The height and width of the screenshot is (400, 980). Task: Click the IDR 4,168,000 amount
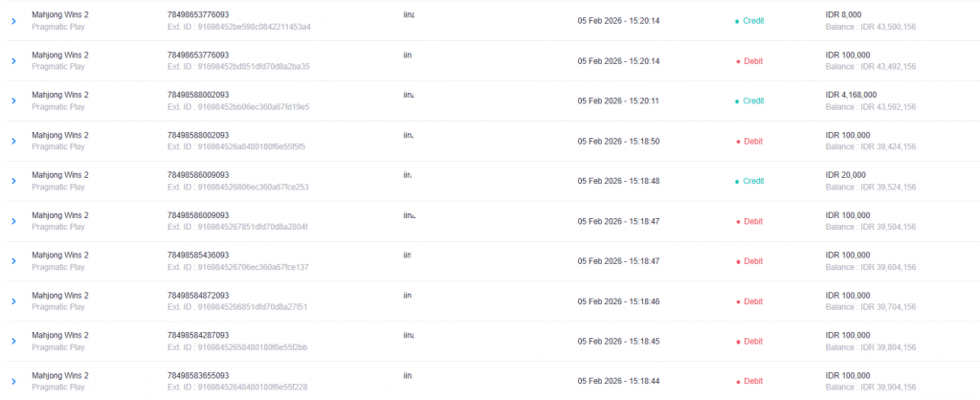848,95
